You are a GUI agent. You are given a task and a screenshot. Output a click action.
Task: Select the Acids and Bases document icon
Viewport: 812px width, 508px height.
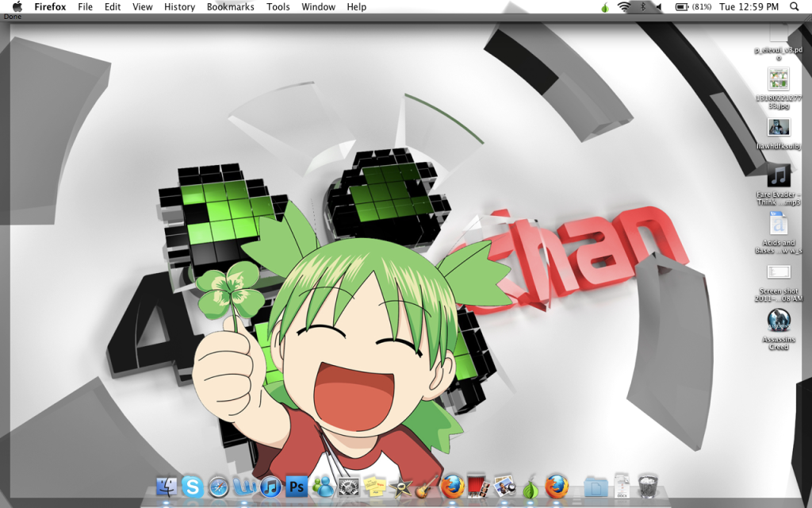click(x=779, y=233)
